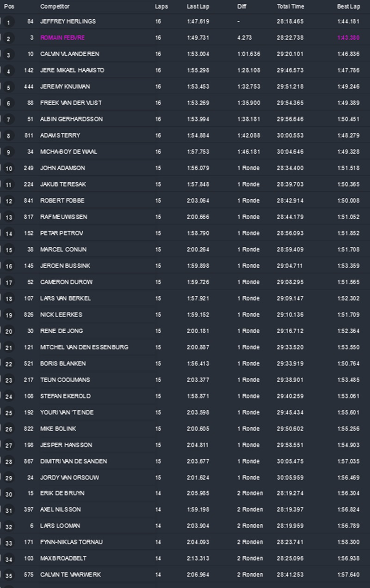Image resolution: width=370 pixels, height=588 pixels.
Task: Click the position 8 circle badge
Action: 9,136
